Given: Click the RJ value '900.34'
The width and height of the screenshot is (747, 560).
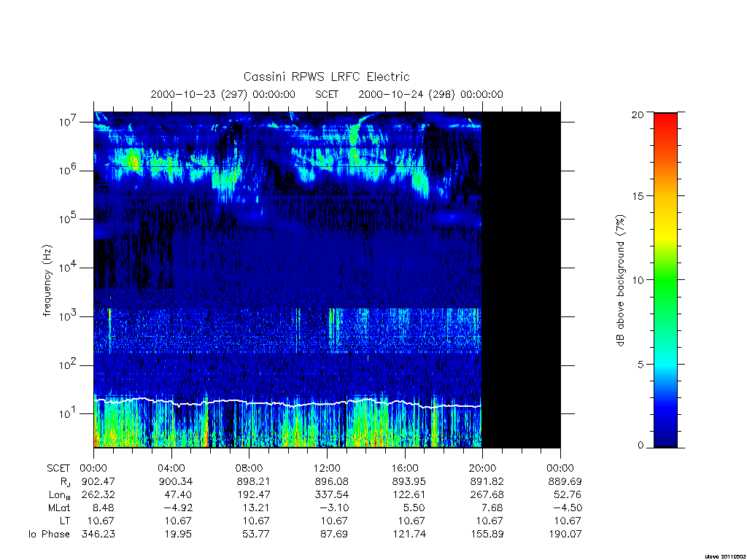Looking at the screenshot, I should click(x=176, y=482).
